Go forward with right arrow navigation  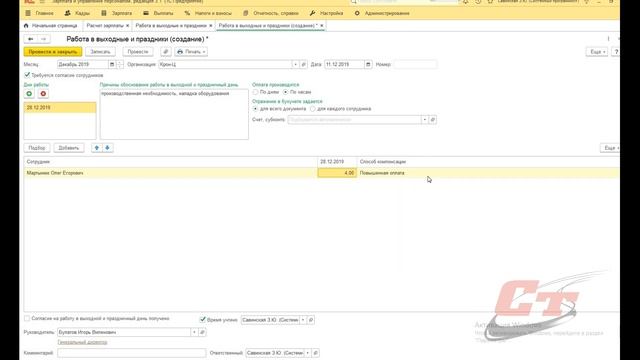[44, 39]
